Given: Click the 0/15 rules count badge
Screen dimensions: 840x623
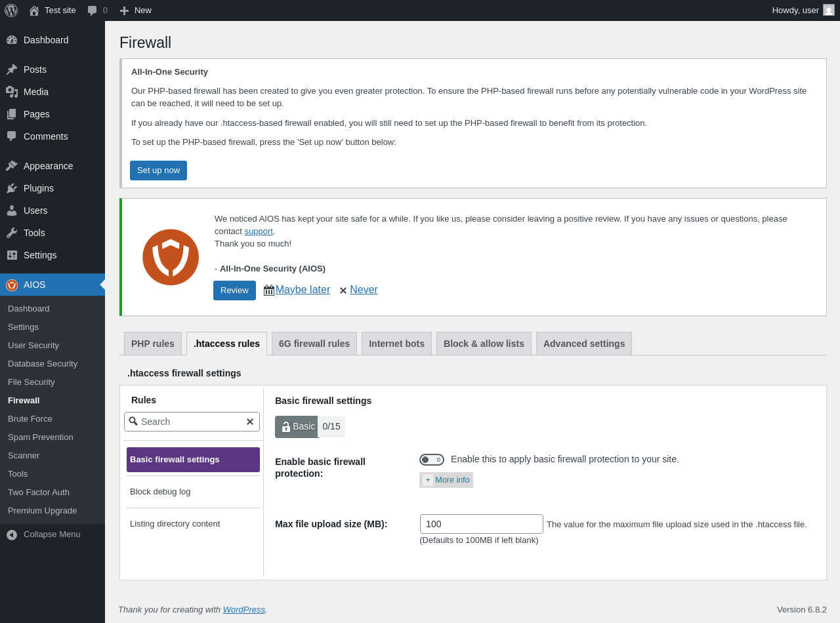Looking at the screenshot, I should (x=331, y=426).
